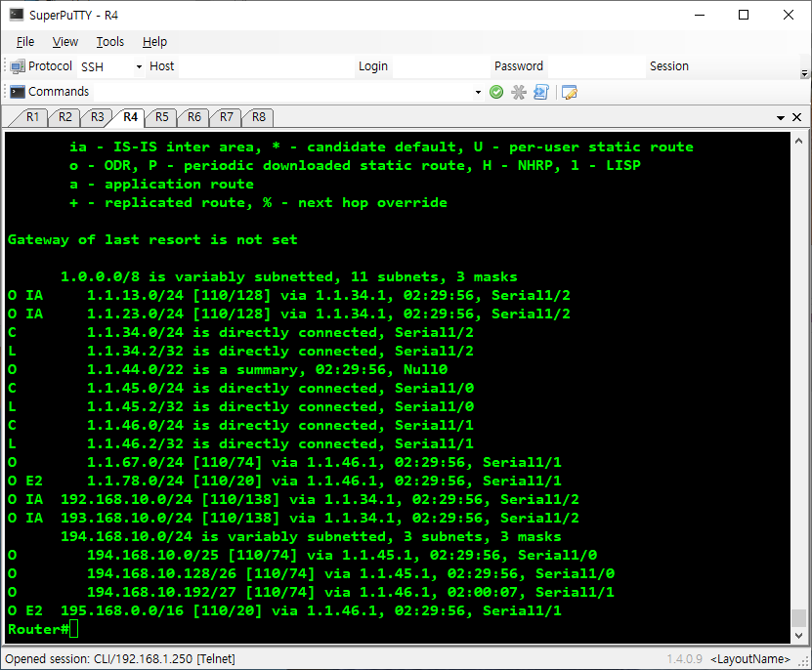The width and height of the screenshot is (812, 670).
Task: Click the 1.1.44.0/22 summary Null0 route line
Action: click(x=228, y=370)
